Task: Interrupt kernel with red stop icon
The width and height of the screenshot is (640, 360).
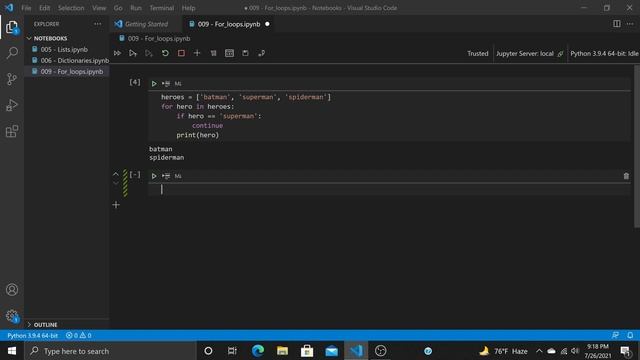Action: [x=181, y=53]
